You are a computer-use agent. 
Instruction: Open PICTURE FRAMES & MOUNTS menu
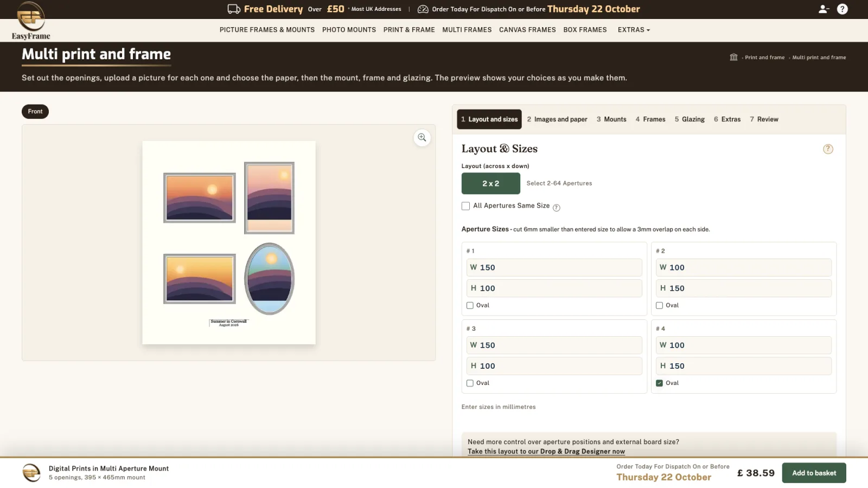click(267, 30)
